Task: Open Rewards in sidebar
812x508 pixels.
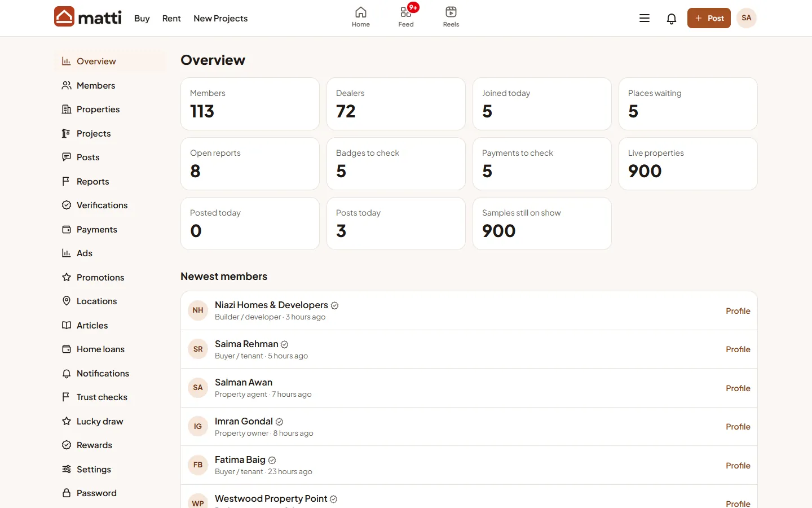Action: tap(111, 445)
